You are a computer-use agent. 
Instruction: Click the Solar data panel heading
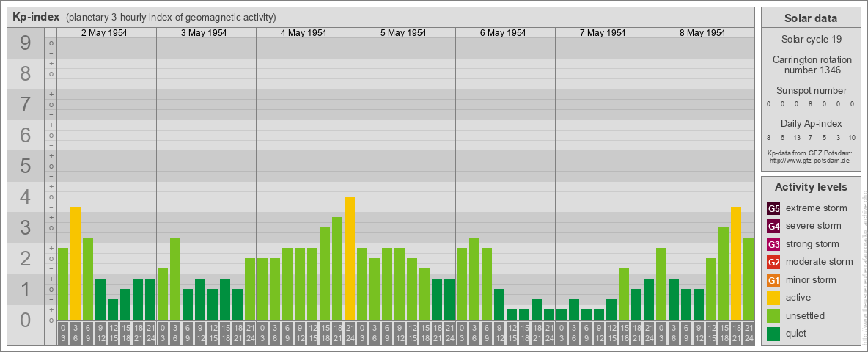click(810, 18)
